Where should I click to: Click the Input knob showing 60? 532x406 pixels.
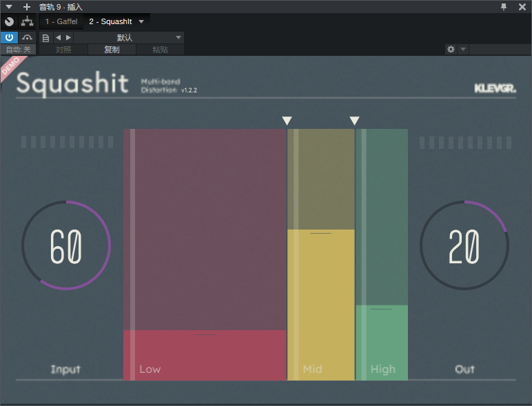[66, 245]
